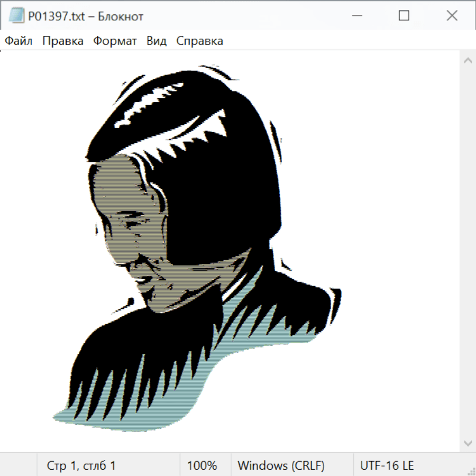Image resolution: width=476 pixels, height=476 pixels.
Task: Click the resize grip in bottom-right corner
Action: (x=471, y=471)
